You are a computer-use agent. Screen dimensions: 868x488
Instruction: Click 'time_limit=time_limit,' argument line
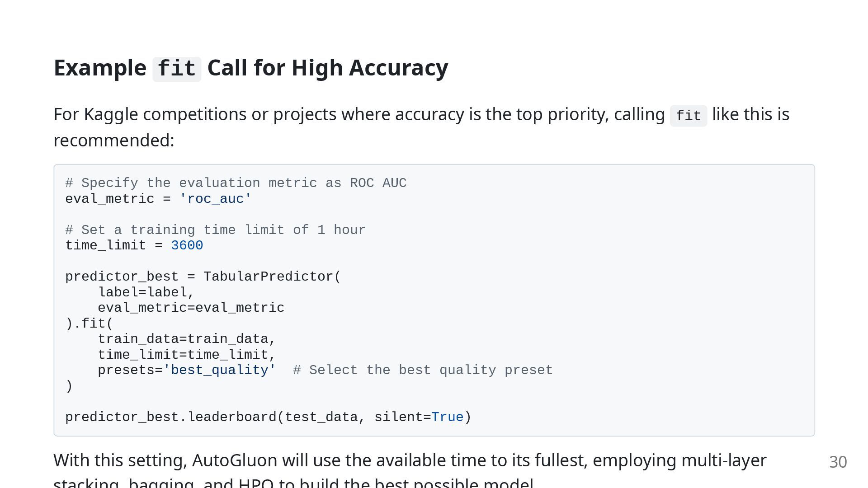tap(187, 355)
